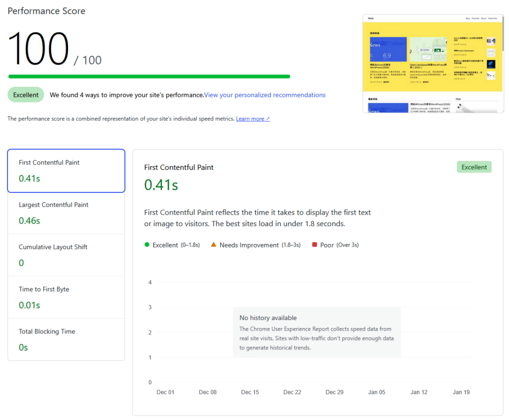
Task: Open View your personalized recommendations link
Action: coord(264,95)
